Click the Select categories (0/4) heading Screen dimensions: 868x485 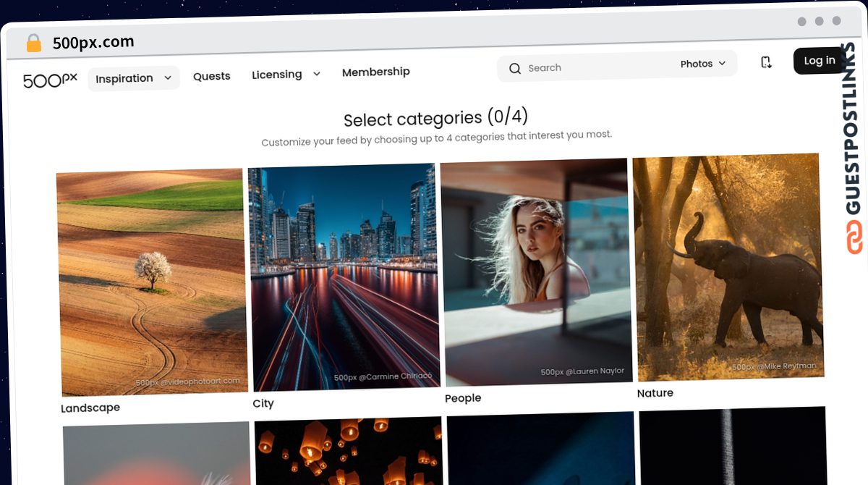point(436,117)
